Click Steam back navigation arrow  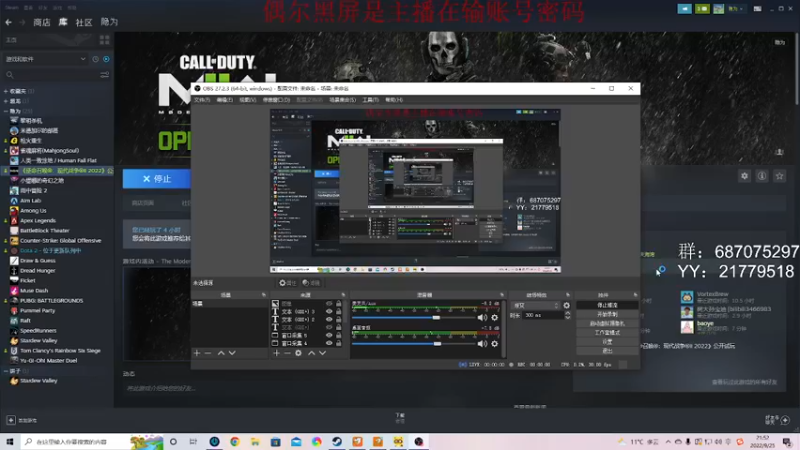(8, 22)
